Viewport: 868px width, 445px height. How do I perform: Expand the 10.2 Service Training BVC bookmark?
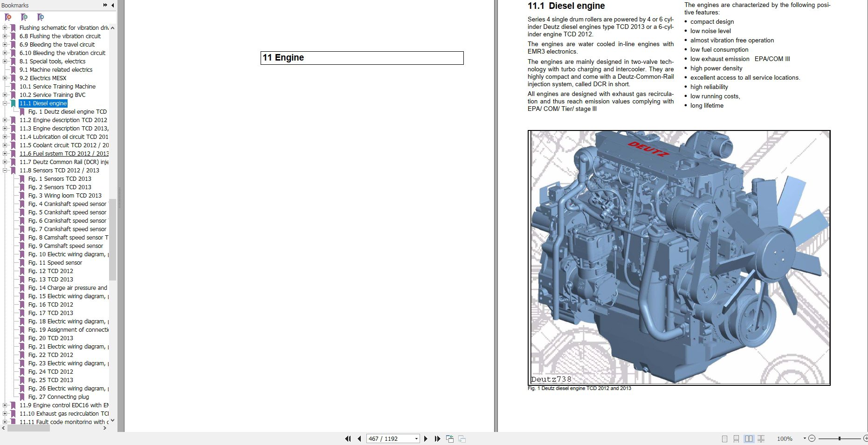tap(5, 95)
